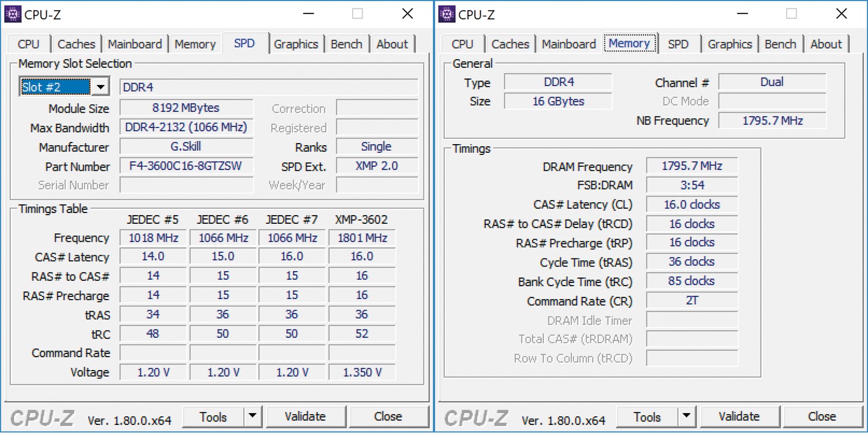
Task: Expand Tools dropdown arrow in left window
Action: tap(252, 416)
